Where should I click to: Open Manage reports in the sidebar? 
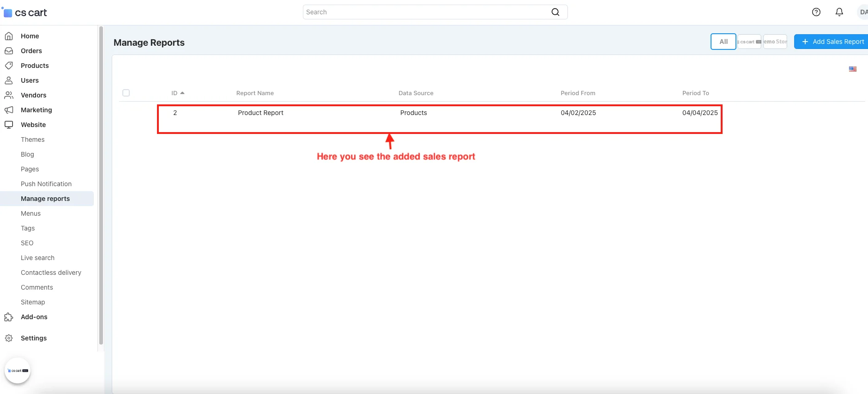coord(45,199)
